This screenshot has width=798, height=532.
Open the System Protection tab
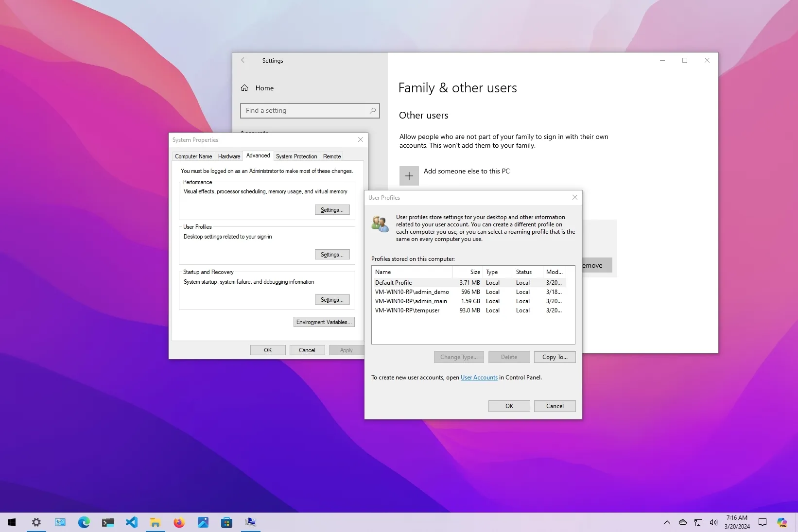click(x=296, y=156)
